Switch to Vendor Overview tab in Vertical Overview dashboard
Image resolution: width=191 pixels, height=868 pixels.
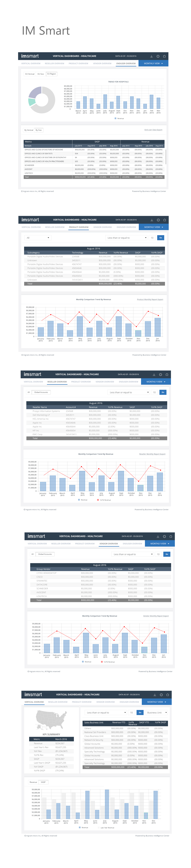pos(105,702)
